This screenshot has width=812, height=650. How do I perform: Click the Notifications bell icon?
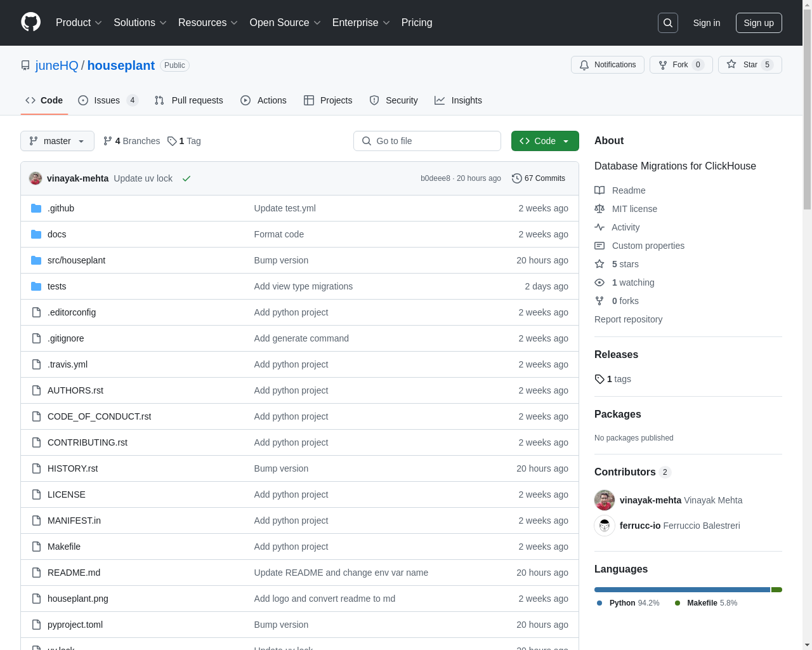(584, 65)
